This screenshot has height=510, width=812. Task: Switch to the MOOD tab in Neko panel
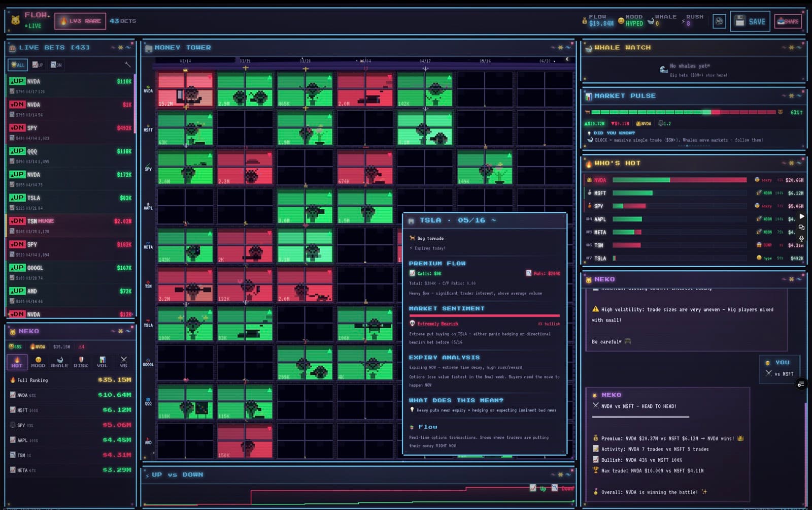38,362
